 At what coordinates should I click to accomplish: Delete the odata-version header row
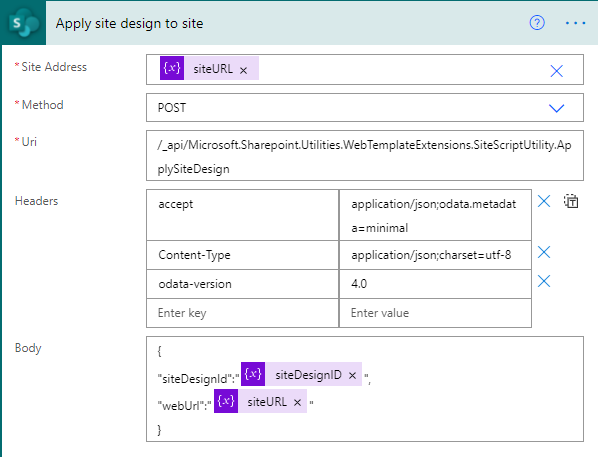[x=544, y=281]
